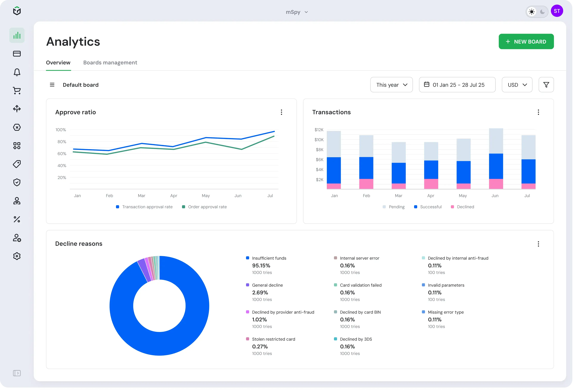Open the Analytics panel from the sidebar
The height and width of the screenshot is (392, 574).
pyautogui.click(x=17, y=35)
